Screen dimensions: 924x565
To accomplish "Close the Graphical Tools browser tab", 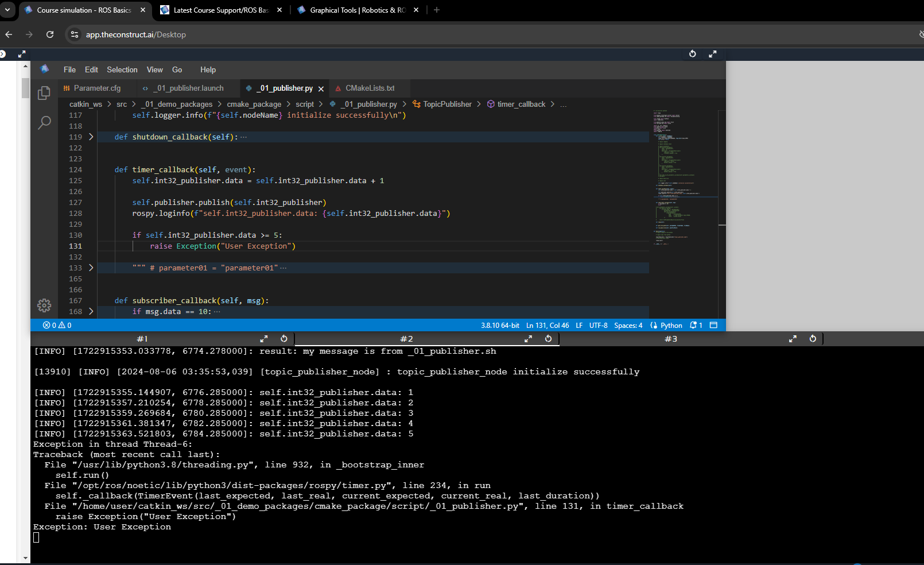I will click(416, 10).
